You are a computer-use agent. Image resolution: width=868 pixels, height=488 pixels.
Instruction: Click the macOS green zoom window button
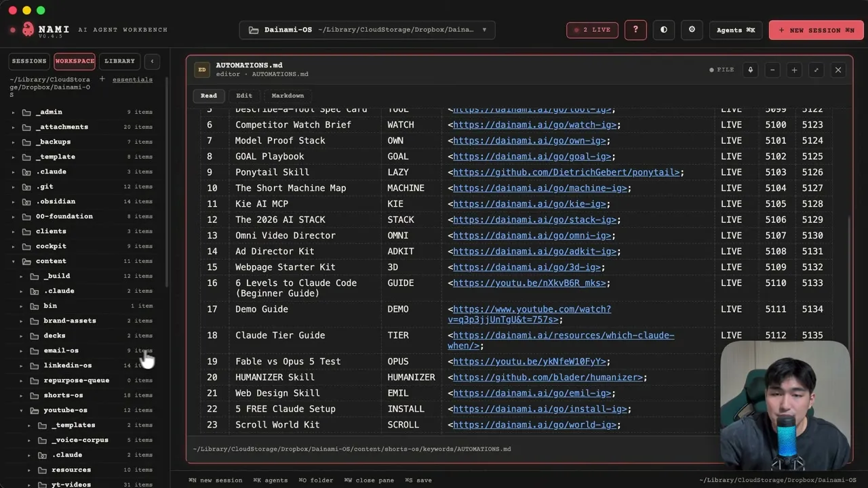click(x=41, y=10)
